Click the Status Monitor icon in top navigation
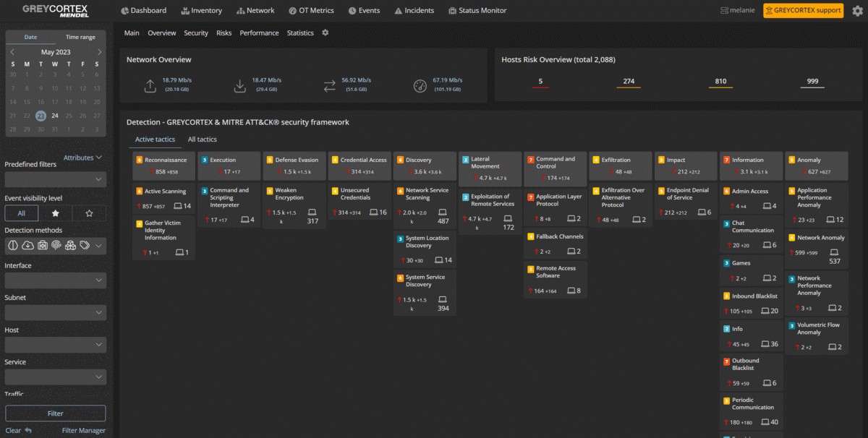Viewport: 868px width, 438px height. click(452, 11)
